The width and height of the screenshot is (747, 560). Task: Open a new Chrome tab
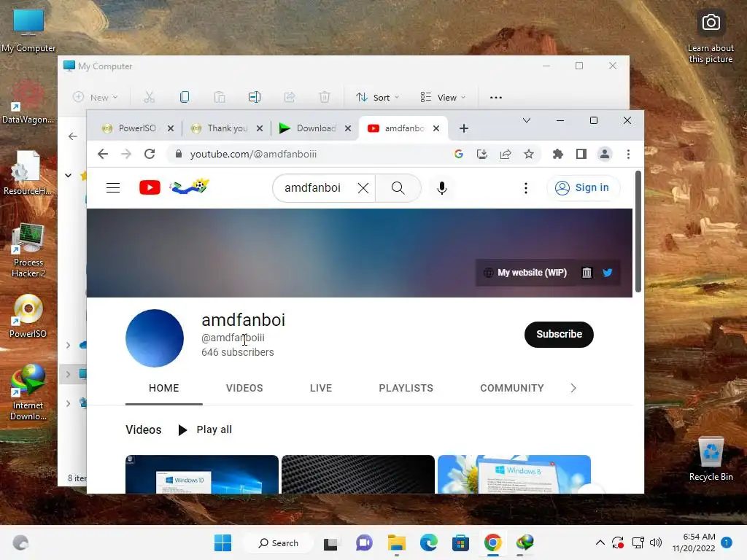(x=463, y=128)
